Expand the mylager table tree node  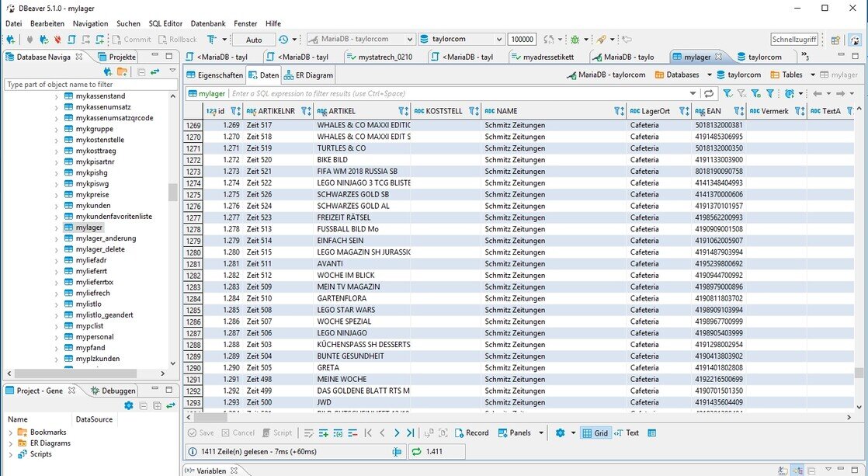point(56,228)
